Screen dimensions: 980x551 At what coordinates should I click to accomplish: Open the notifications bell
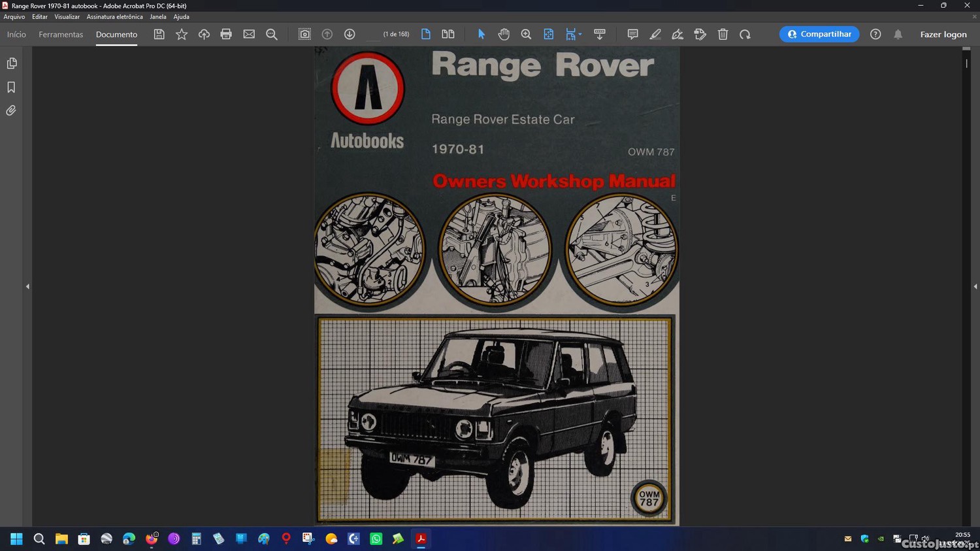[x=898, y=34]
